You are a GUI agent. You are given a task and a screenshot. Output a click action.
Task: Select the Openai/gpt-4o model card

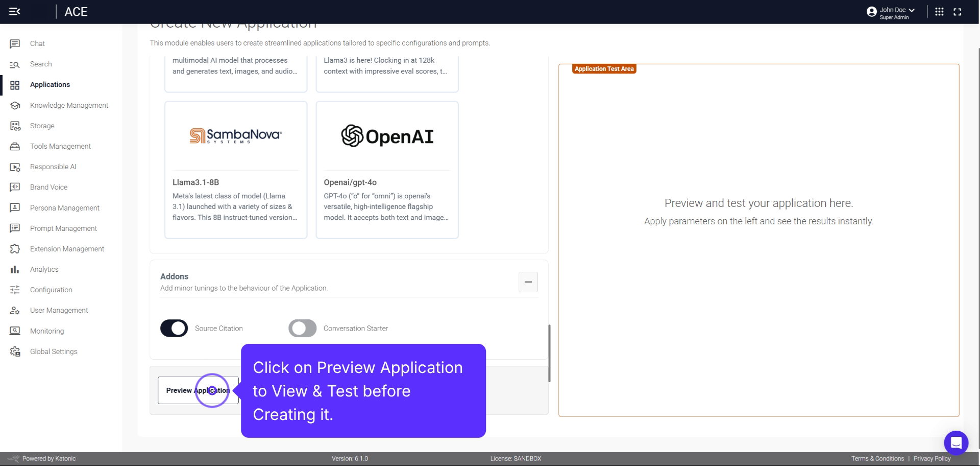tap(386, 170)
